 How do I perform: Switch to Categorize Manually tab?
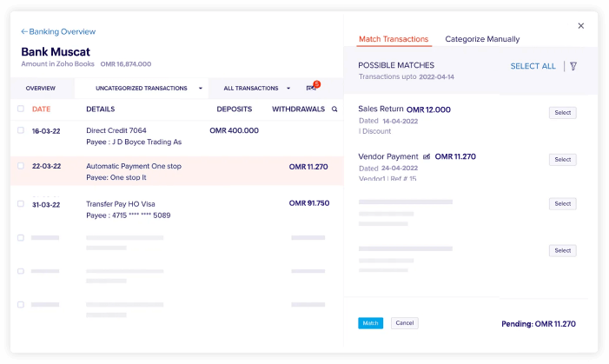tap(482, 39)
